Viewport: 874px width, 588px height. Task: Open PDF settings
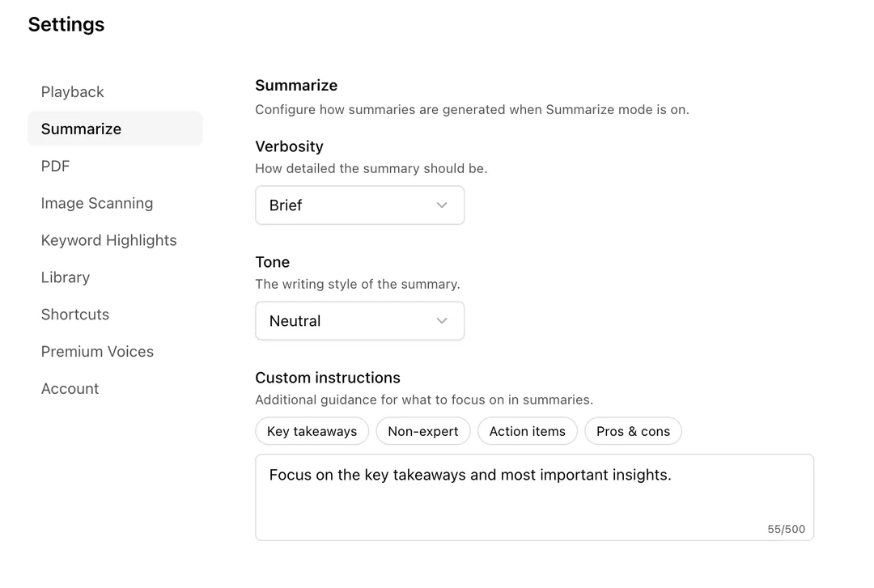point(54,166)
